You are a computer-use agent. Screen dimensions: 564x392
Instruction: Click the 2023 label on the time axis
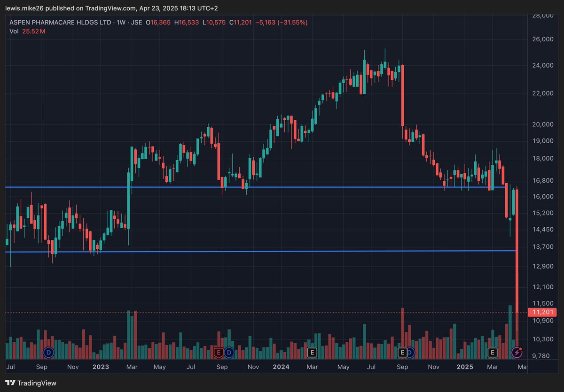click(100, 367)
